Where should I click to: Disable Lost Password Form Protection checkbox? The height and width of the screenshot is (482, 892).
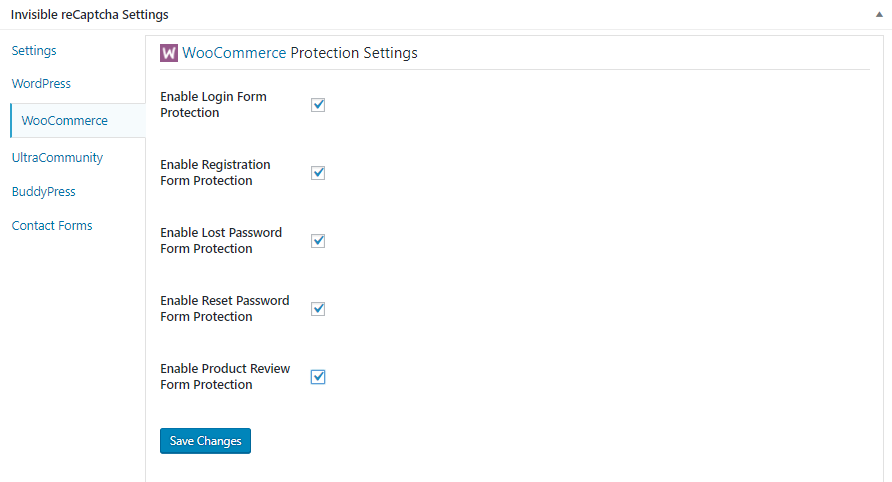point(318,241)
